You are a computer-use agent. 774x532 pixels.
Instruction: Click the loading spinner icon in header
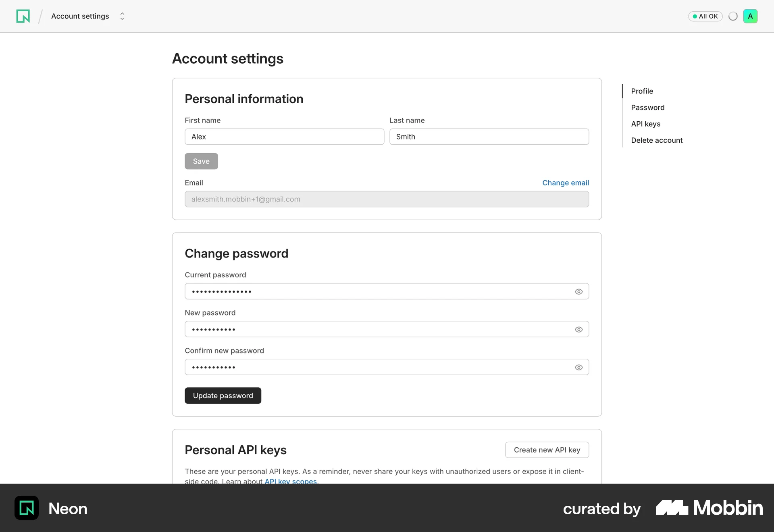coord(733,16)
